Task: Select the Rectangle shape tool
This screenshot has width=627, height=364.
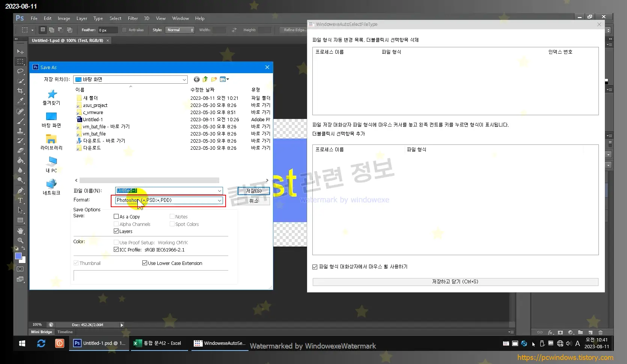Action: pos(20,220)
